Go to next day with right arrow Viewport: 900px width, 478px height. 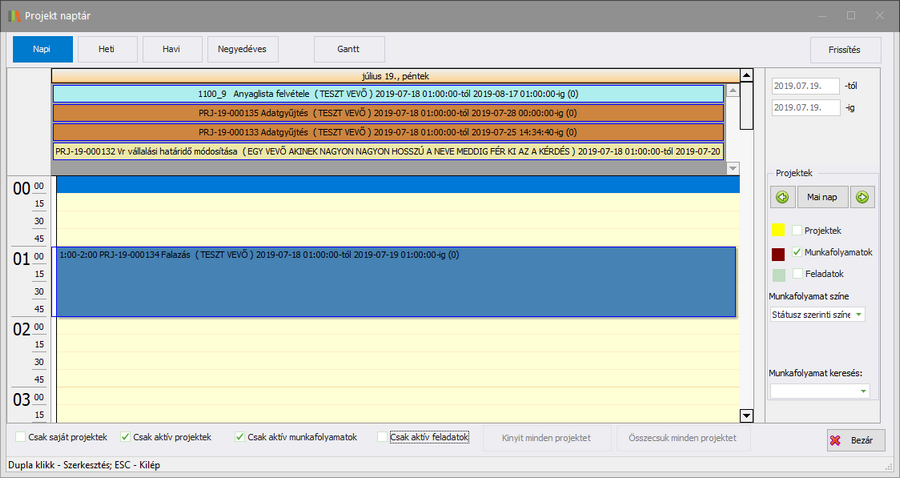862,198
